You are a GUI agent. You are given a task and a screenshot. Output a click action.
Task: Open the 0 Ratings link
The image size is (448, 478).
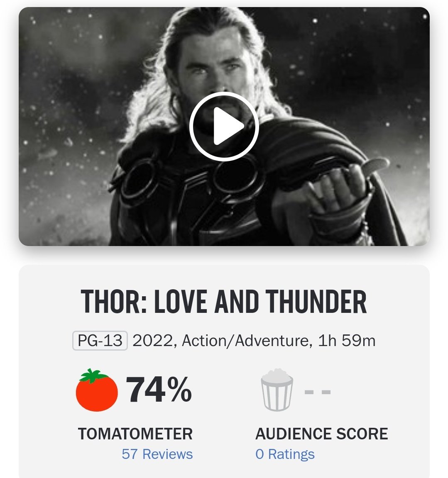click(285, 454)
